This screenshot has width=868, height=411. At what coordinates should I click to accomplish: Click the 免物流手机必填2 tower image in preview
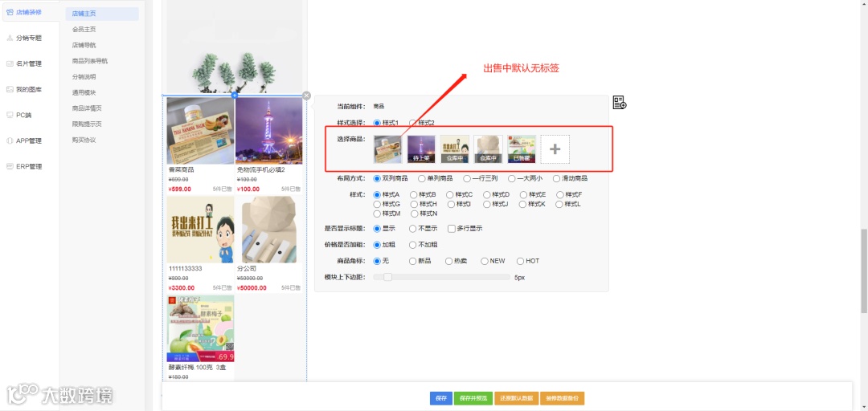[x=269, y=131]
